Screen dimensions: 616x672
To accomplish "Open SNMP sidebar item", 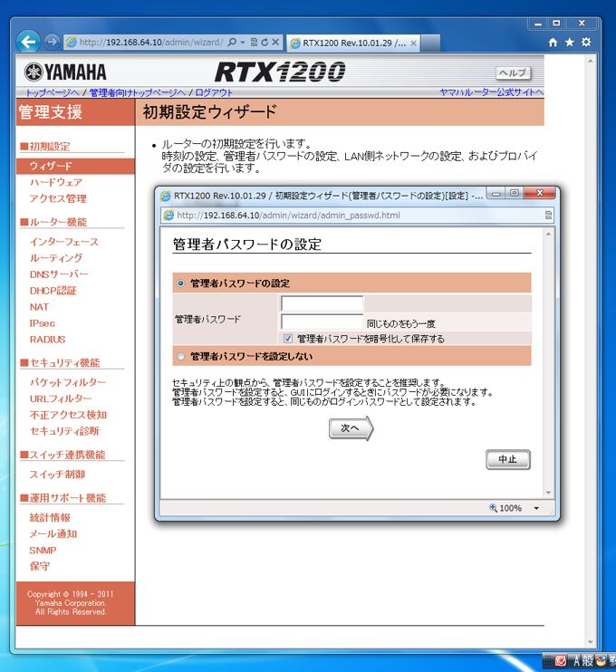I will click(43, 551).
